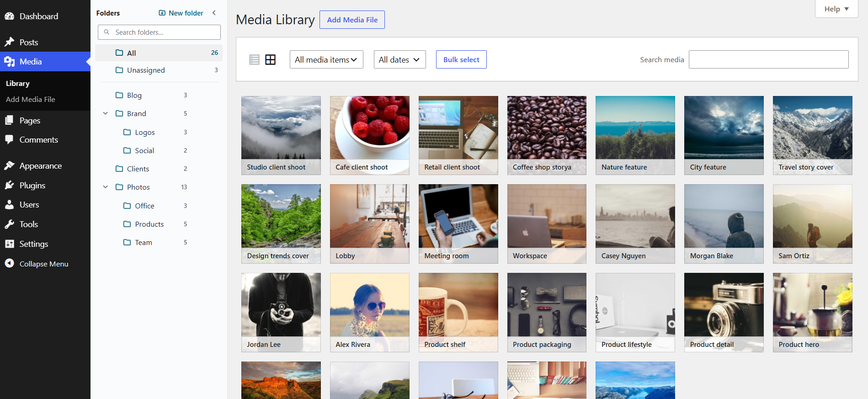868x399 pixels.
Task: Collapse the Folders panel with the arrow
Action: coord(214,13)
